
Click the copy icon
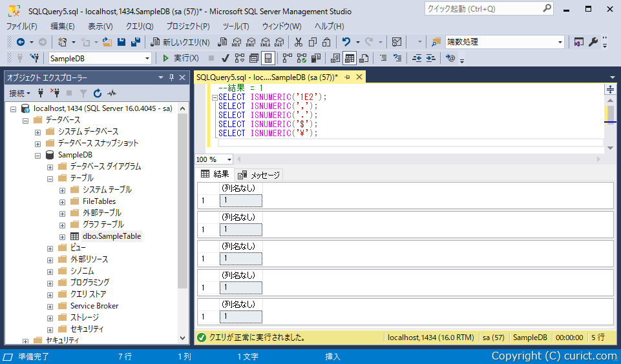point(313,42)
